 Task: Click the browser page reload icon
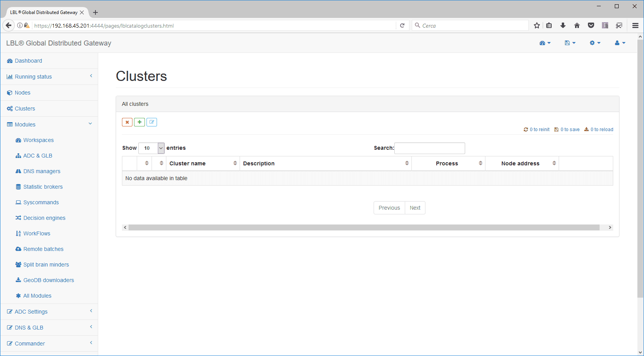point(402,26)
